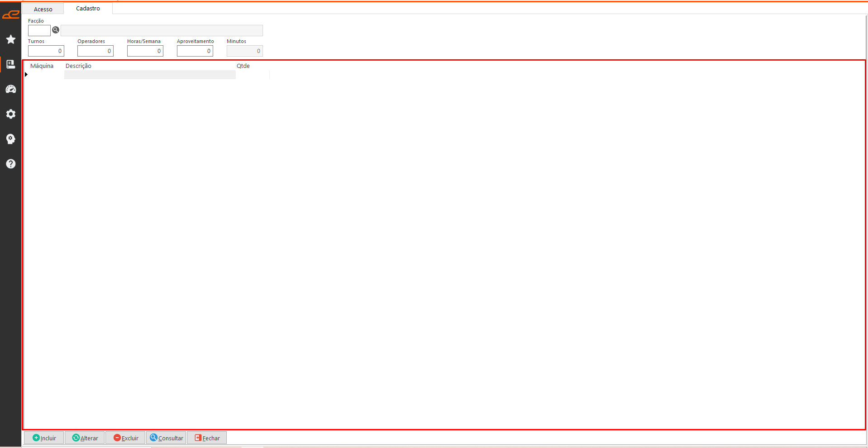Focus the Facção code input field
The image size is (868, 448).
(39, 31)
